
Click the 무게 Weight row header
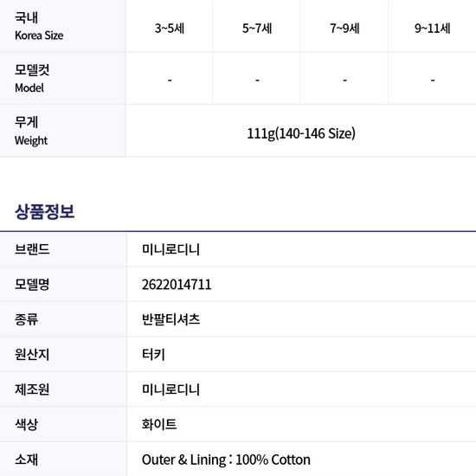pos(62,131)
